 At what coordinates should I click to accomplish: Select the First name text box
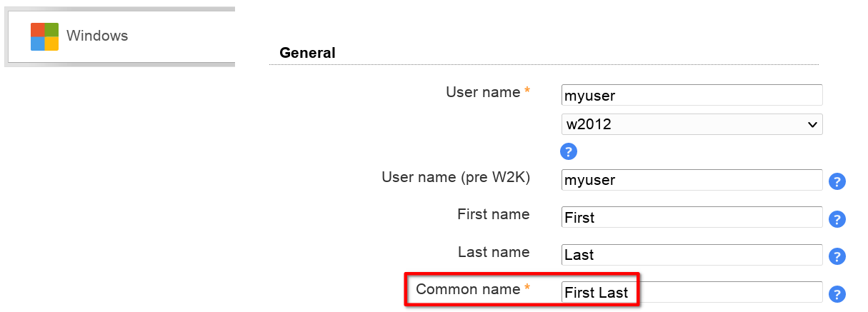coord(692,217)
